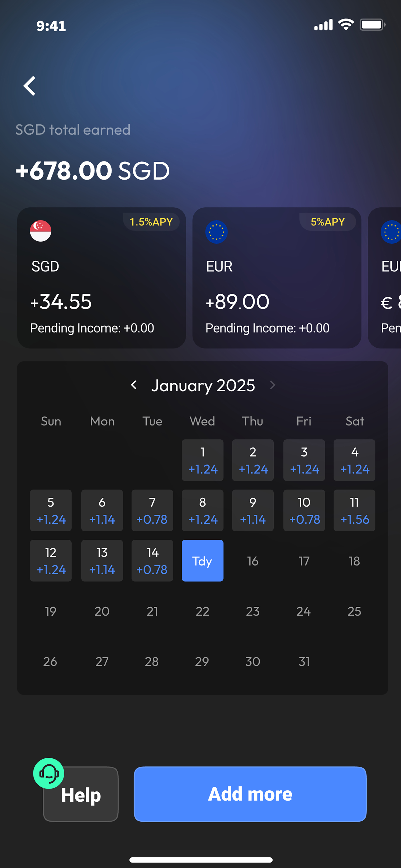Open the SGD earnings card

coord(102,278)
